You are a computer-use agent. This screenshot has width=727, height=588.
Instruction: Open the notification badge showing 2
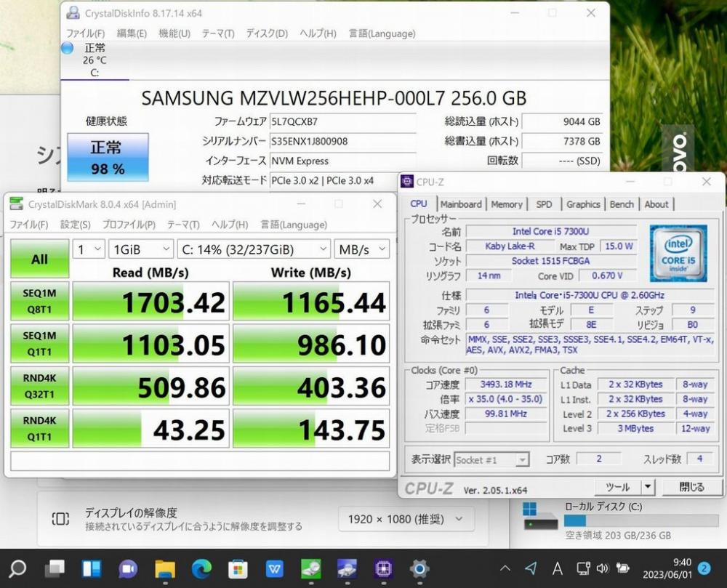(x=704, y=568)
